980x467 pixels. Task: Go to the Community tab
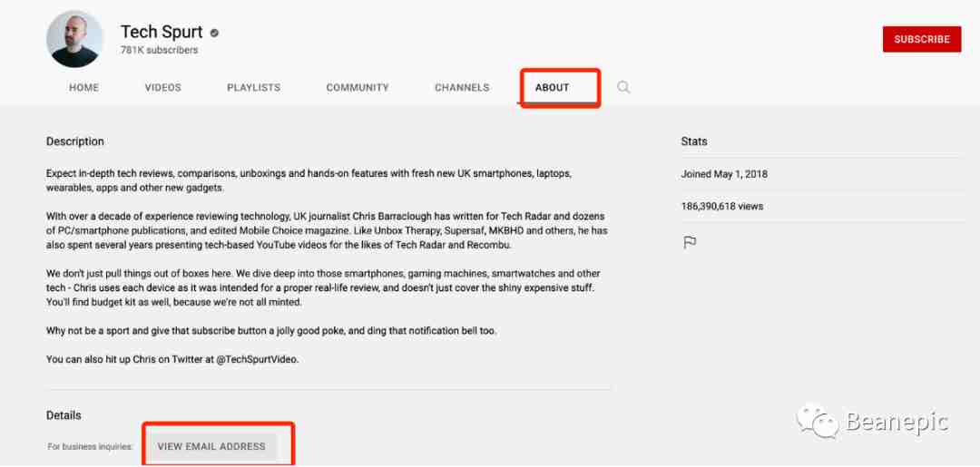[x=358, y=88]
